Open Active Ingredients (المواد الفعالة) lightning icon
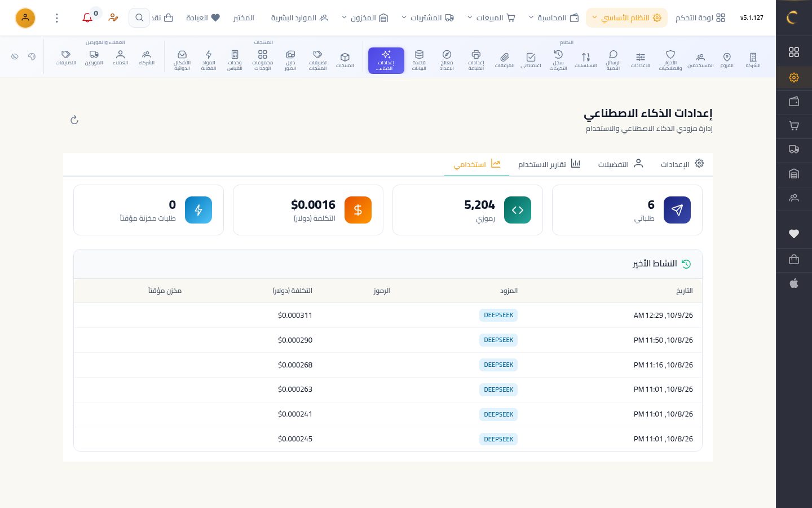812x508 pixels. tap(209, 60)
